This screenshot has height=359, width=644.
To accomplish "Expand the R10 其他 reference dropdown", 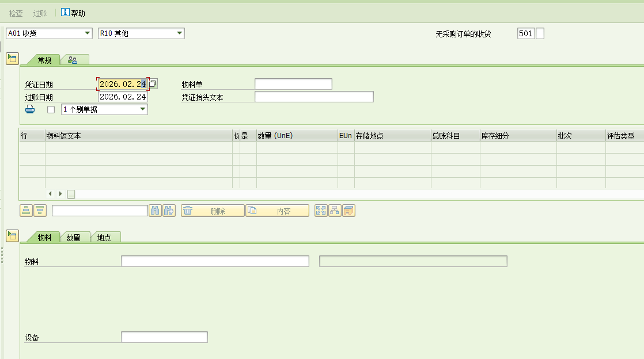I will (x=141, y=33).
